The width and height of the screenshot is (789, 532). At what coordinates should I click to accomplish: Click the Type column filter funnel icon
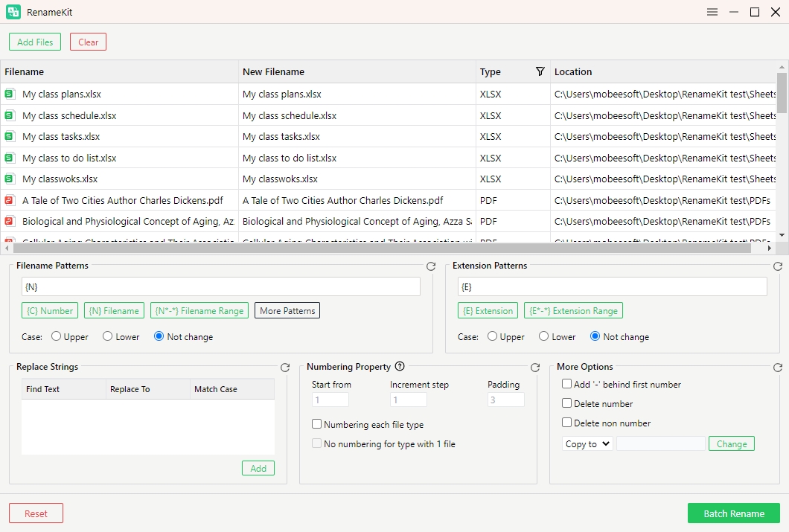[x=540, y=71]
